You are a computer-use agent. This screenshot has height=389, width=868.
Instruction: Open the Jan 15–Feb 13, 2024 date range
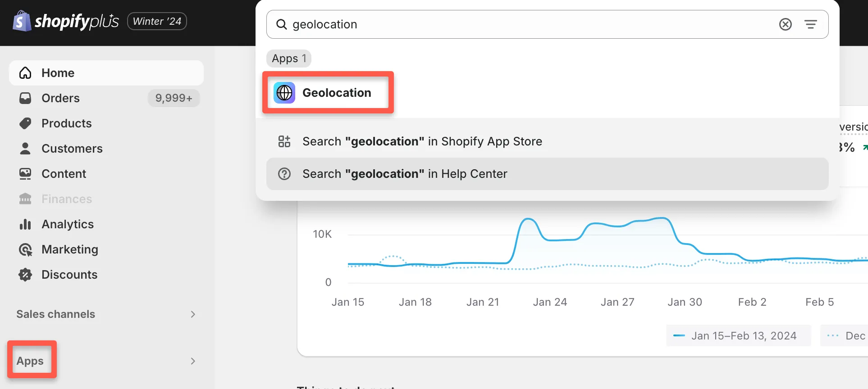738,335
